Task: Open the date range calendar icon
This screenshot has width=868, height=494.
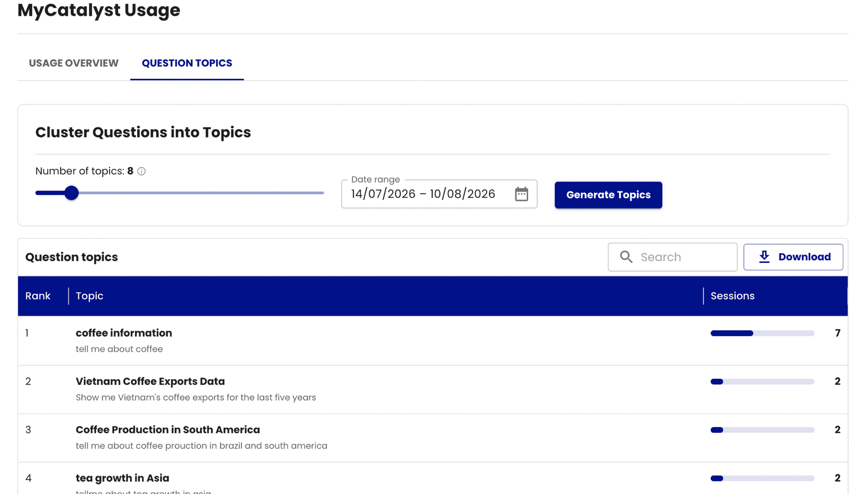Action: [x=521, y=194]
